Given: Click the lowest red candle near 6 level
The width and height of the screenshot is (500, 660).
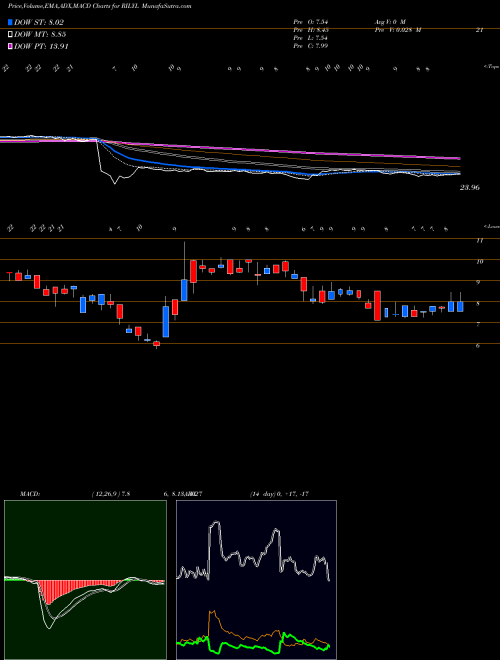Looking at the screenshot, I should [x=157, y=343].
